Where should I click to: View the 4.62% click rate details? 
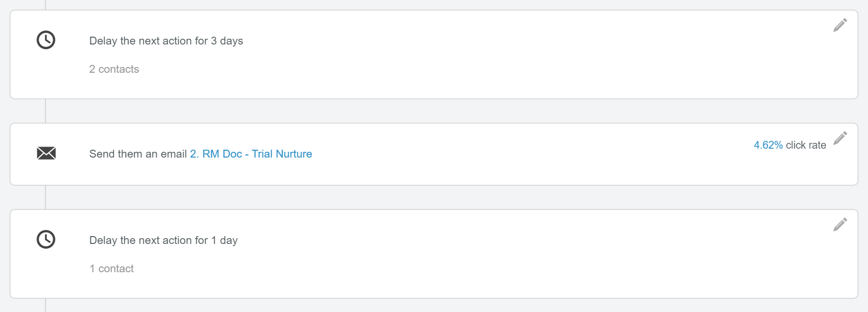pos(767,144)
